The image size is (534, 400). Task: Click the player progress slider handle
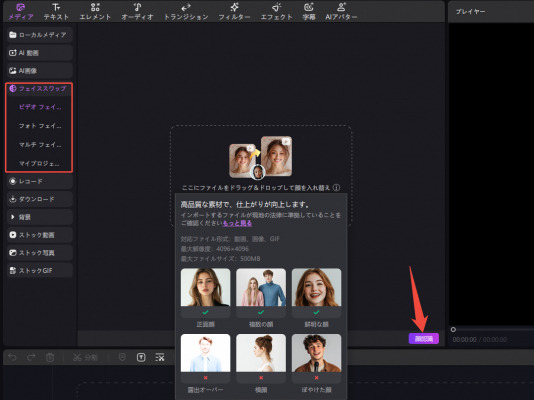453,329
